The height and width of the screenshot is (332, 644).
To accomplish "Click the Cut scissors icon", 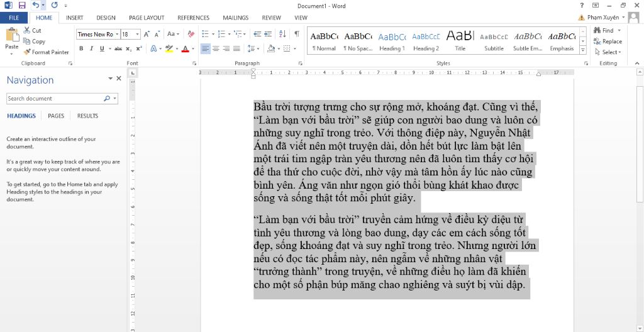I will point(26,30).
